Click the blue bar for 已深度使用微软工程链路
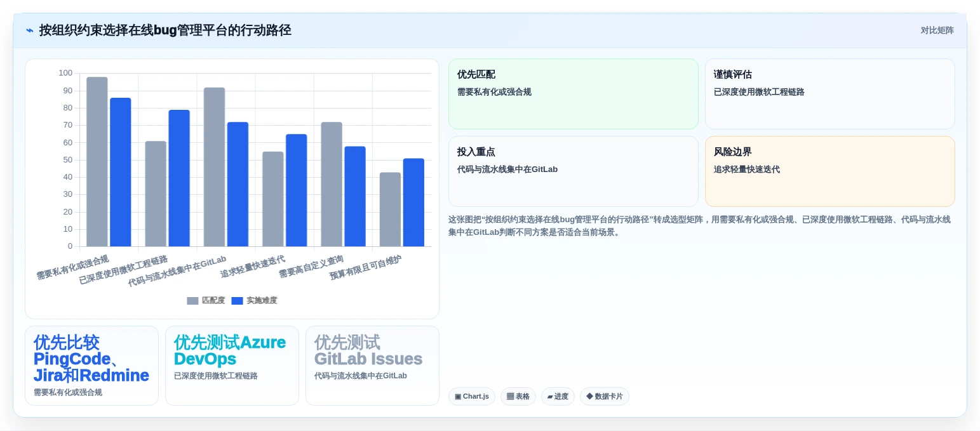The width and height of the screenshot is (980, 431). point(179,178)
